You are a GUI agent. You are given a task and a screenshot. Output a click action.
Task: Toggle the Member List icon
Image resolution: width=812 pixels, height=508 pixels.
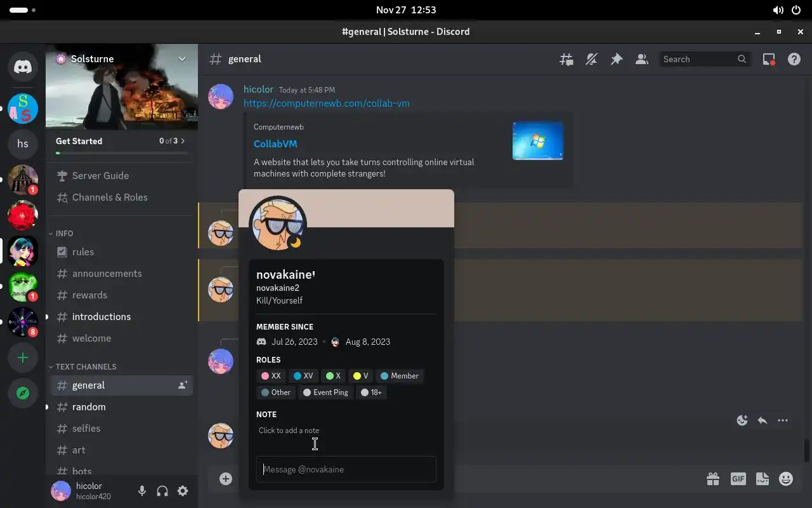tap(642, 59)
